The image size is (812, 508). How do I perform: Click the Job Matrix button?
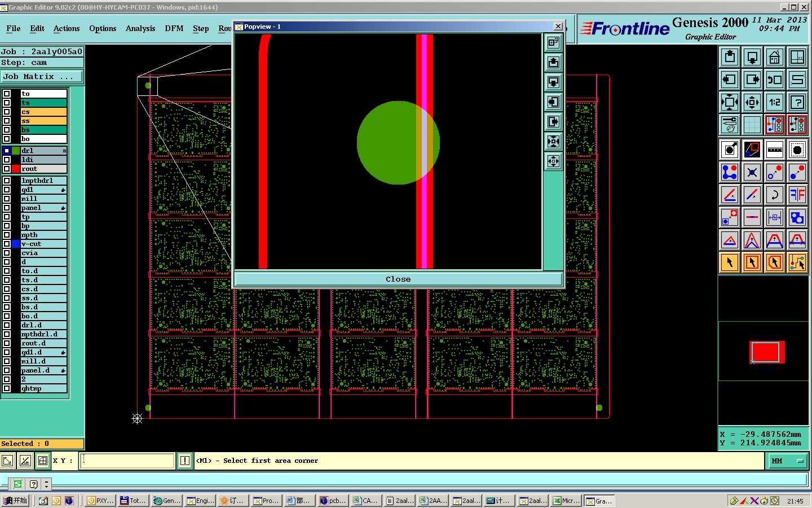[41, 76]
